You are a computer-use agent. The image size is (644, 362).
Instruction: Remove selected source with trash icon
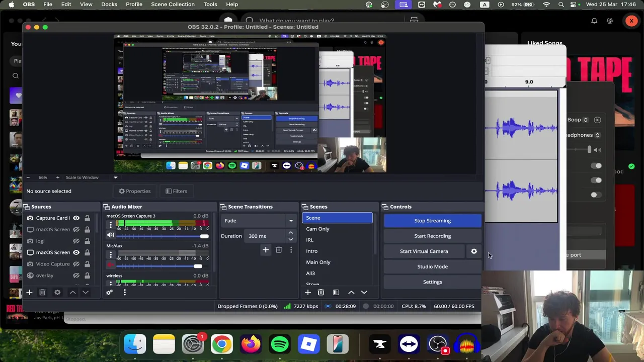tap(42, 292)
